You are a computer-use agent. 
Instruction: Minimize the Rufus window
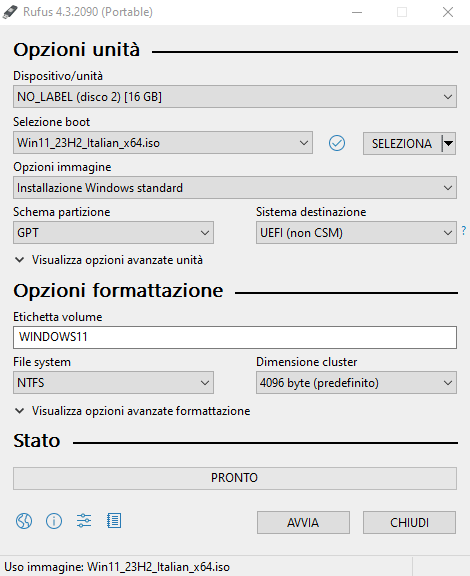[357, 12]
